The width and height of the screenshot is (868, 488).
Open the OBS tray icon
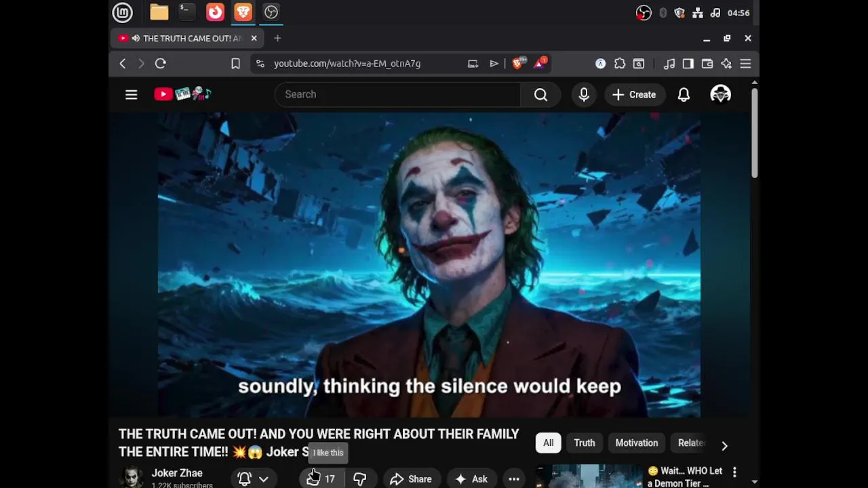[x=644, y=13]
